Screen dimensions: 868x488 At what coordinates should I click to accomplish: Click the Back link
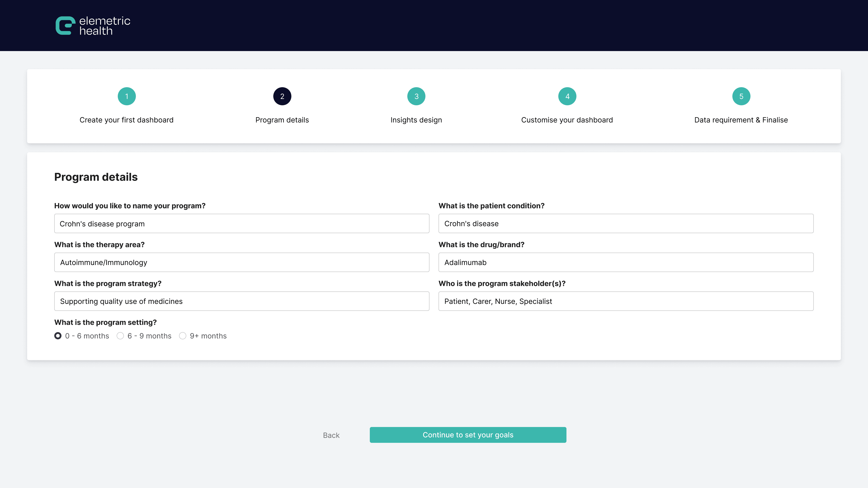[x=331, y=435]
